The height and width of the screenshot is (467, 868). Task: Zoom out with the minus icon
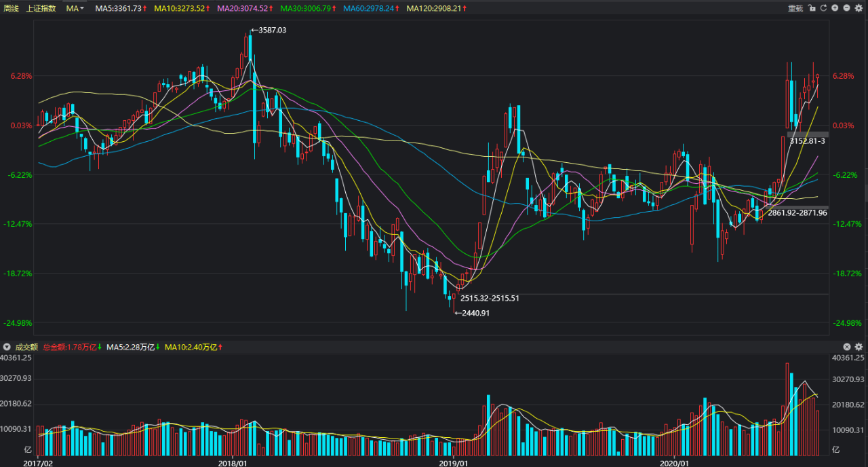[x=846, y=8]
